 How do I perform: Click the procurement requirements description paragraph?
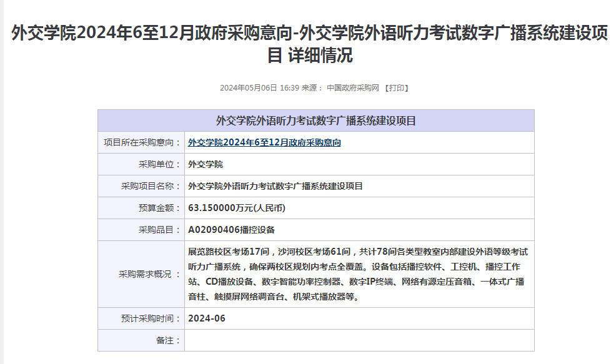point(358,274)
